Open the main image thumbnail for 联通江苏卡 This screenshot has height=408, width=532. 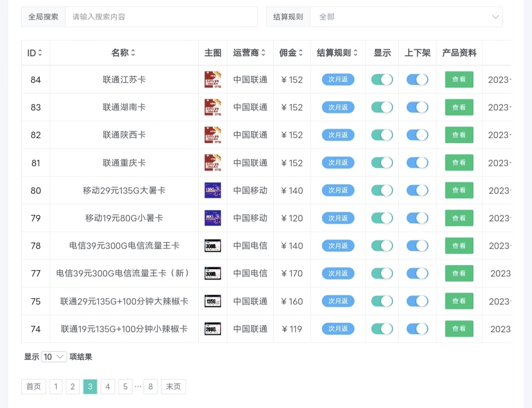coord(213,80)
